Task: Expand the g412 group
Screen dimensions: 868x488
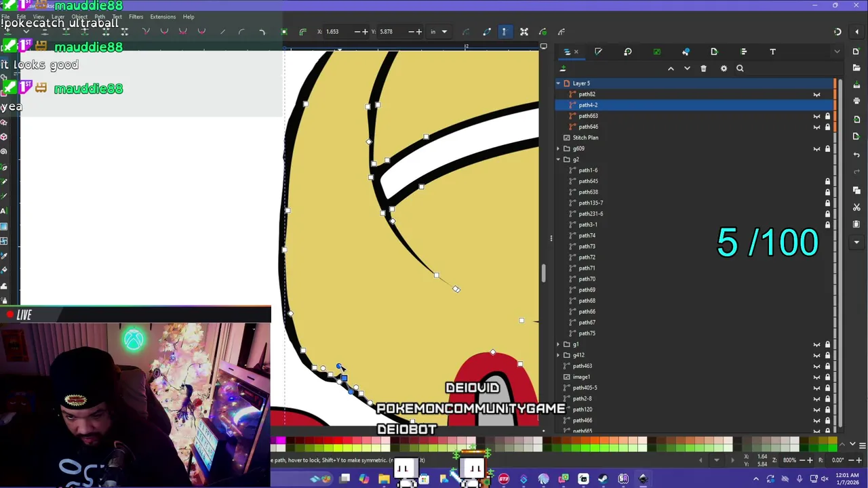Action: point(558,355)
